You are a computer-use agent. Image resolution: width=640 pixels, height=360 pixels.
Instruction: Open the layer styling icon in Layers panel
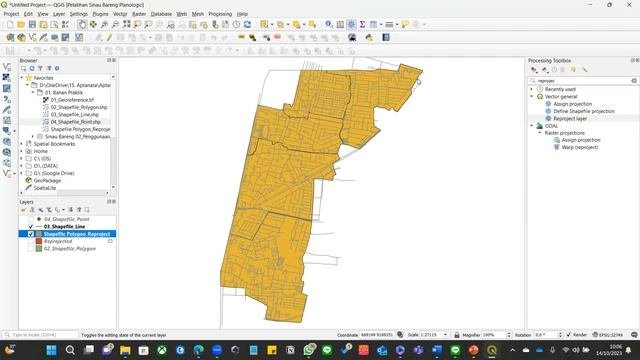24,210
